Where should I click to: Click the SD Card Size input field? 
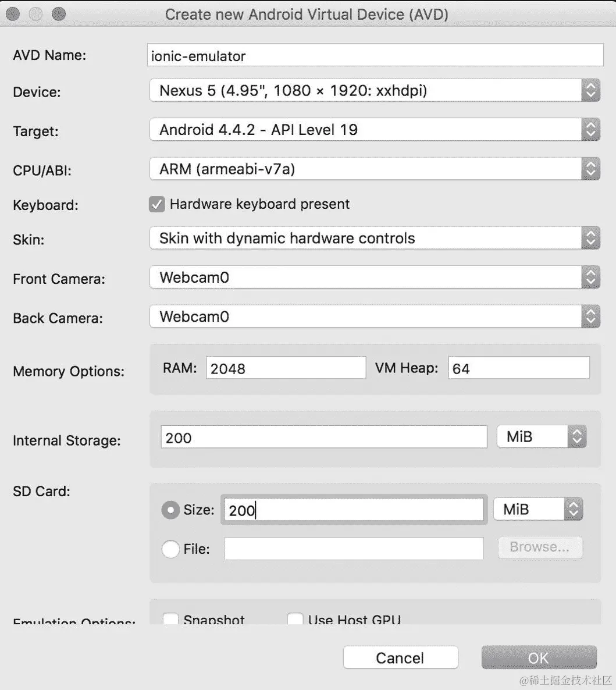coord(354,510)
